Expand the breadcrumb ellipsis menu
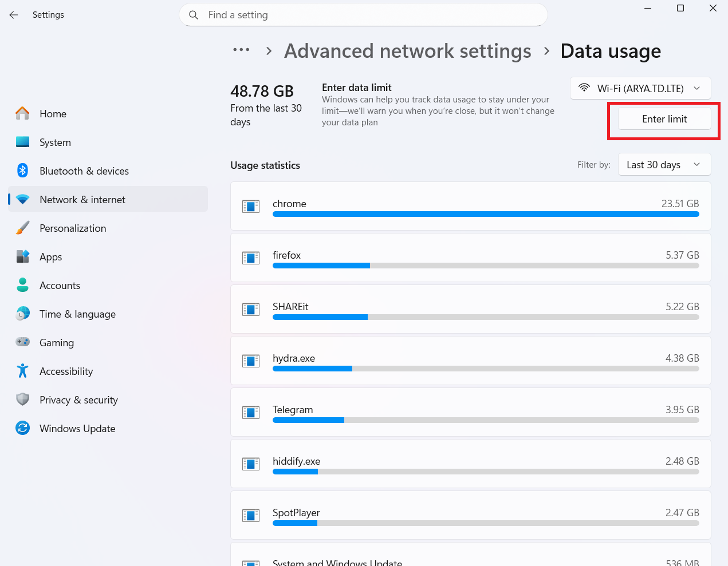This screenshot has width=728, height=566. click(x=241, y=50)
